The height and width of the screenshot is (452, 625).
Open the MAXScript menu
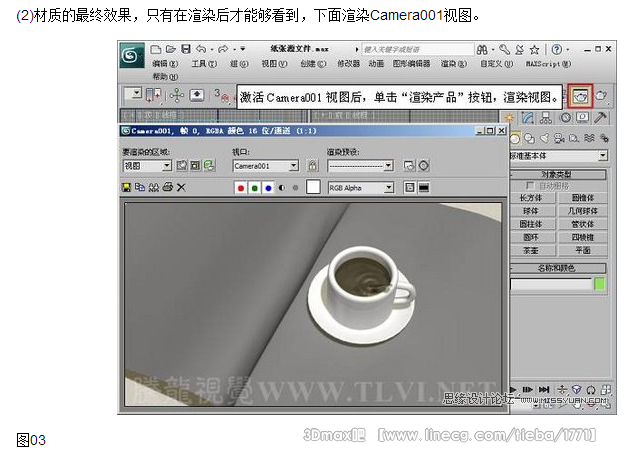[548, 64]
